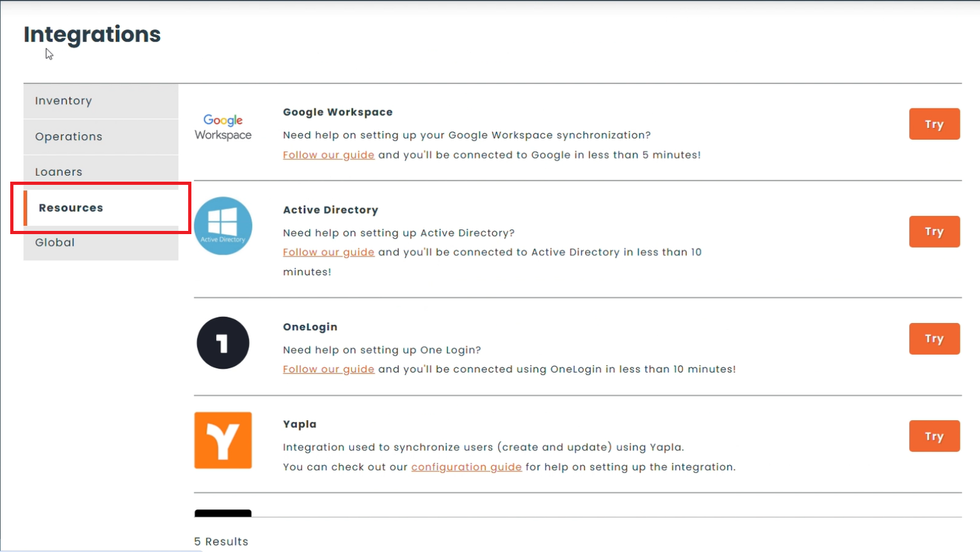
Task: Try the Active Directory integration
Action: pyautogui.click(x=934, y=232)
